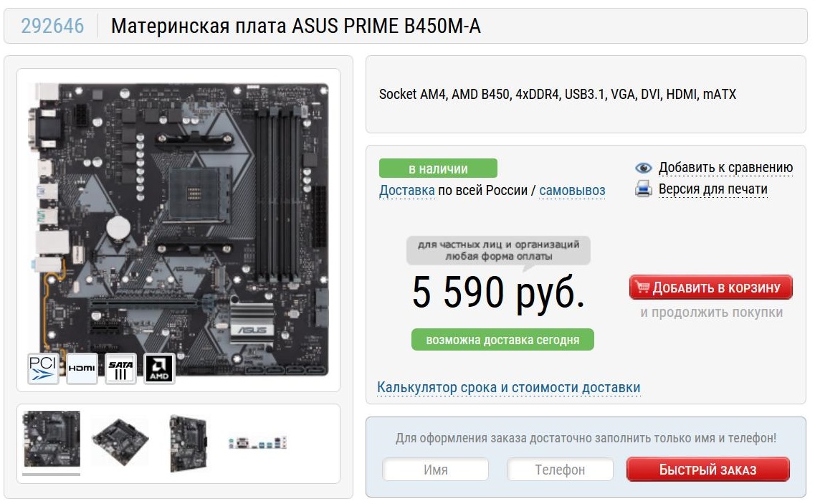Screen dimensions: 815x504
Task: Click the HDMI badge icon
Action: [x=82, y=369]
